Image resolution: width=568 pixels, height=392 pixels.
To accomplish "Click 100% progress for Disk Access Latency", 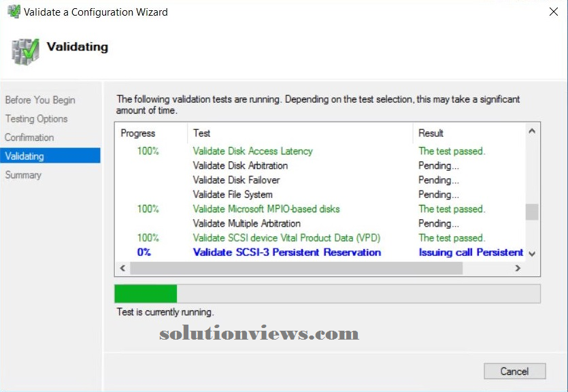I will pyautogui.click(x=148, y=150).
